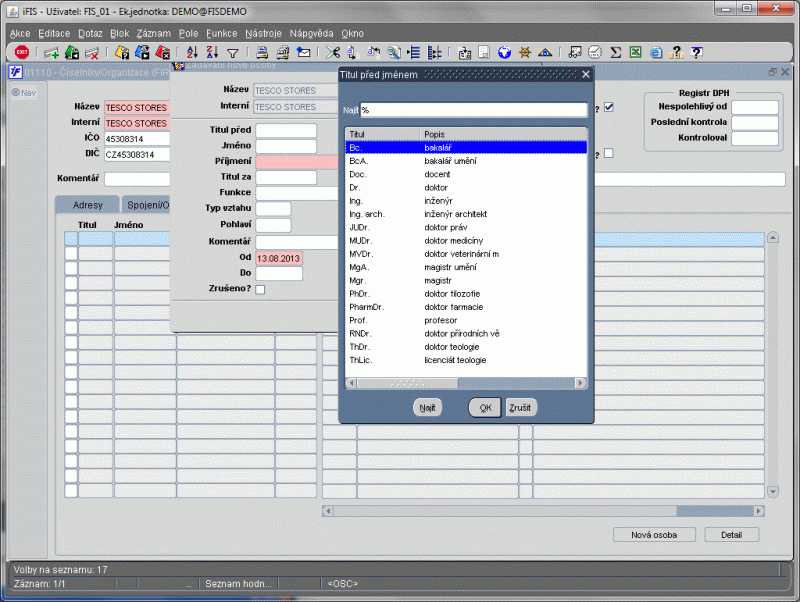Viewport: 800px width, 602px height.
Task: Click the question mark help icon
Action: (696, 52)
